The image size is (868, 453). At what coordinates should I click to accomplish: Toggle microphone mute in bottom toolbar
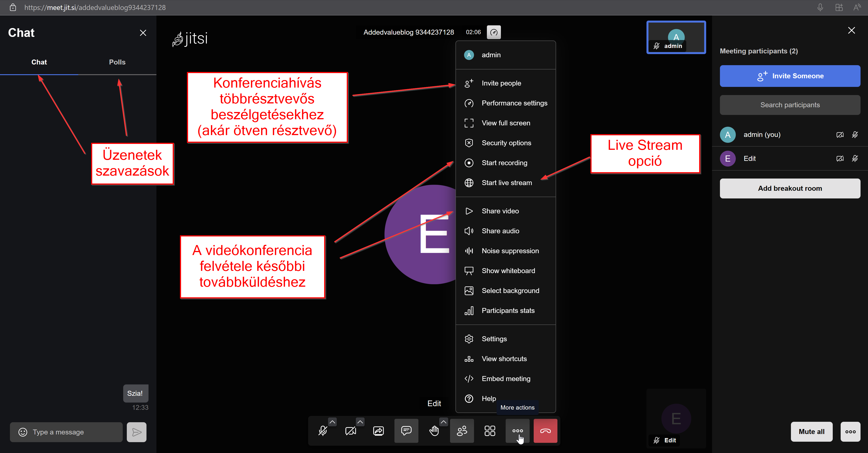[x=323, y=431]
